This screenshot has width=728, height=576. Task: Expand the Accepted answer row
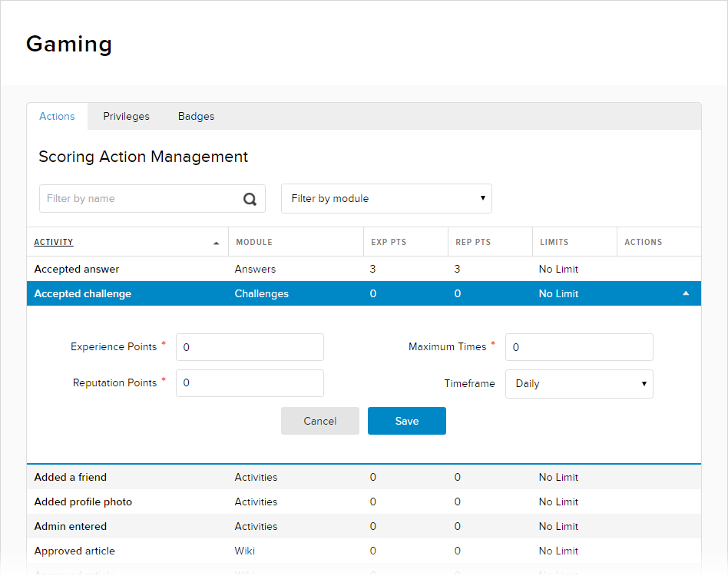pyautogui.click(x=77, y=269)
